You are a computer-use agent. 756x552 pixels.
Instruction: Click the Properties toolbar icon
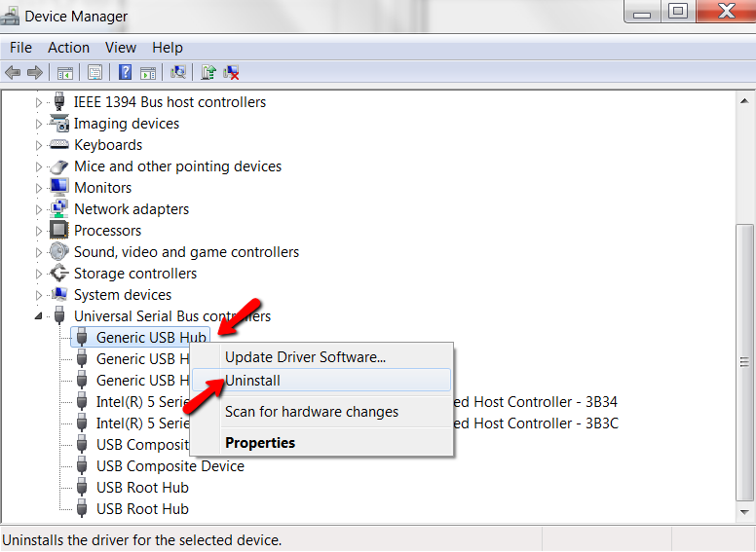click(x=94, y=72)
